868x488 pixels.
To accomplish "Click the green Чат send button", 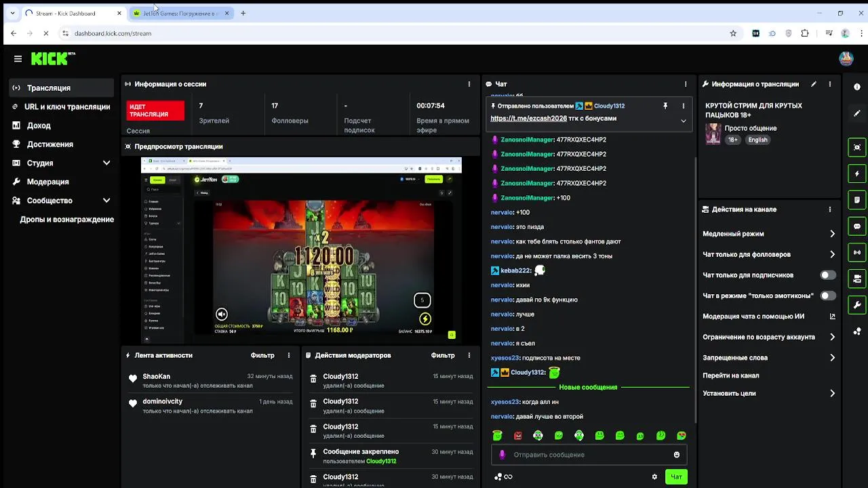I will [676, 476].
